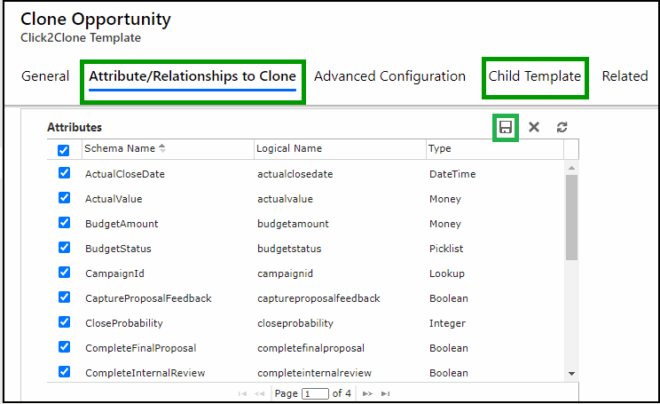Go to the next page of attributes
Viewport: 660px width, 404px height.
click(x=367, y=394)
